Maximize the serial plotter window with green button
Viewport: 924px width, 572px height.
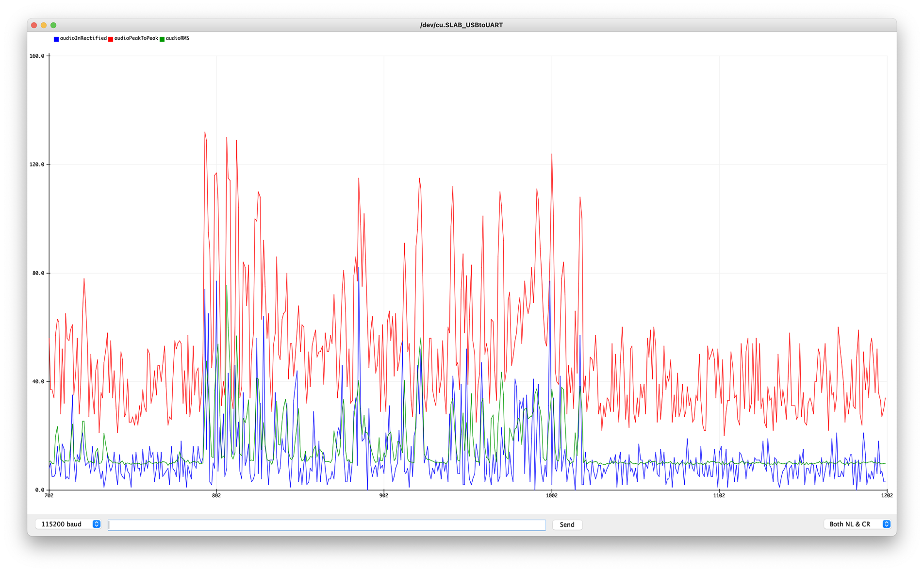tap(53, 25)
